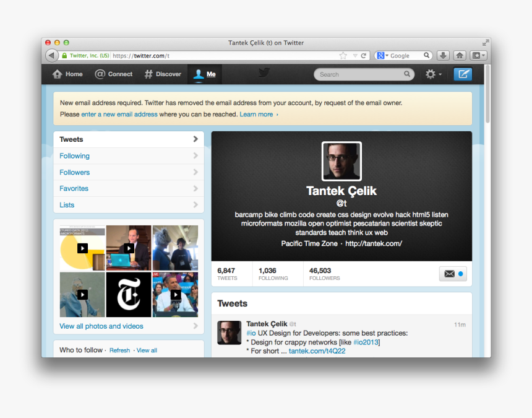Click the profile bio text beginning 'barcamp bike'

[341, 224]
